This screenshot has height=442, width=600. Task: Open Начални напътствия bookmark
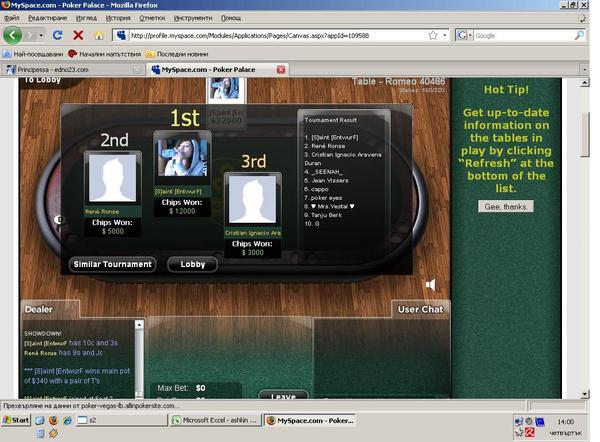(105, 54)
